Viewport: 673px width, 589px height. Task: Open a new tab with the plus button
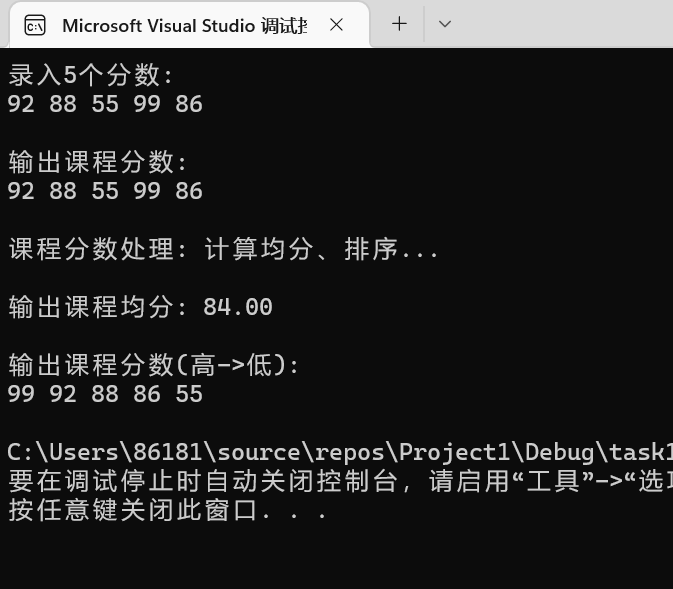pos(399,24)
